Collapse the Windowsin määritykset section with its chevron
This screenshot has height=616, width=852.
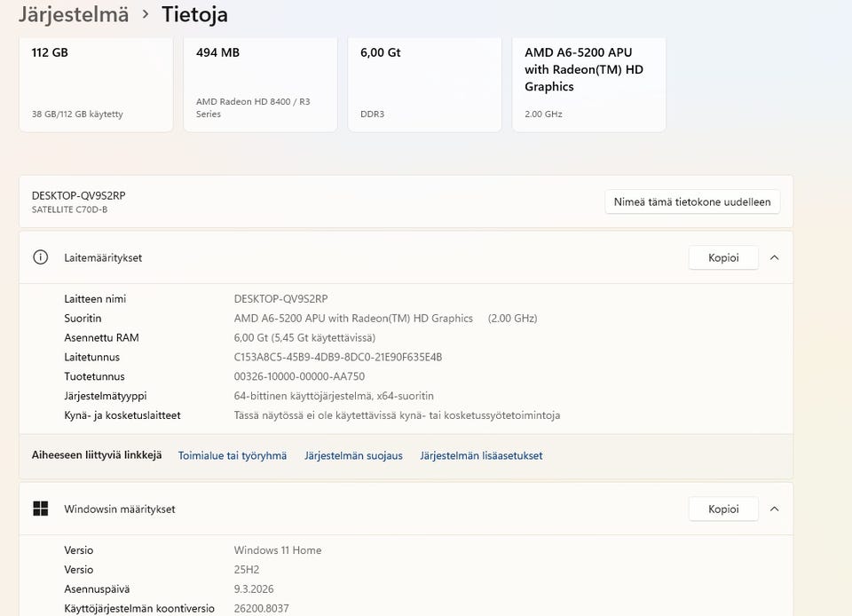pos(774,509)
